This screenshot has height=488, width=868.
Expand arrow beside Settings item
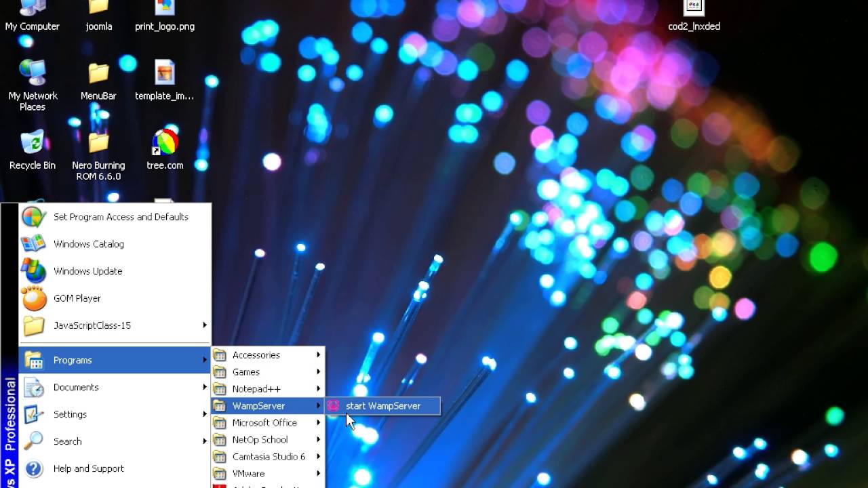pos(205,414)
